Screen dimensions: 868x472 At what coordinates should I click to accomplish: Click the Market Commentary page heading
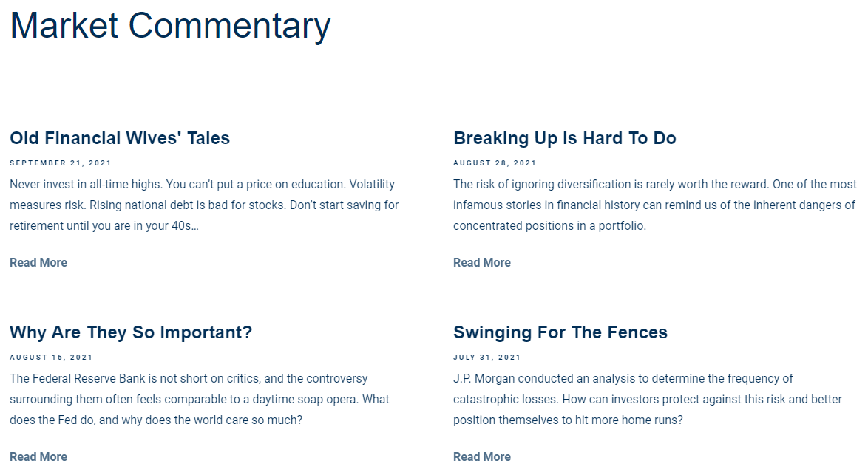click(x=170, y=25)
